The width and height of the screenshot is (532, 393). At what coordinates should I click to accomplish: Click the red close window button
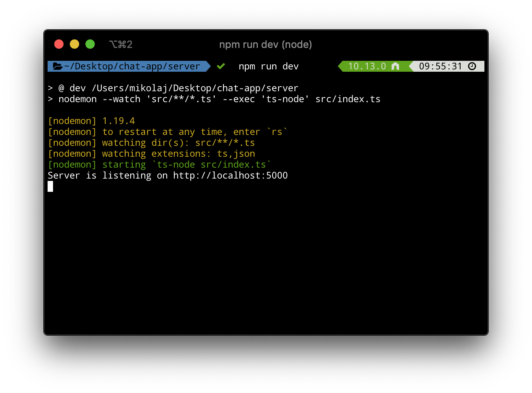pos(59,44)
